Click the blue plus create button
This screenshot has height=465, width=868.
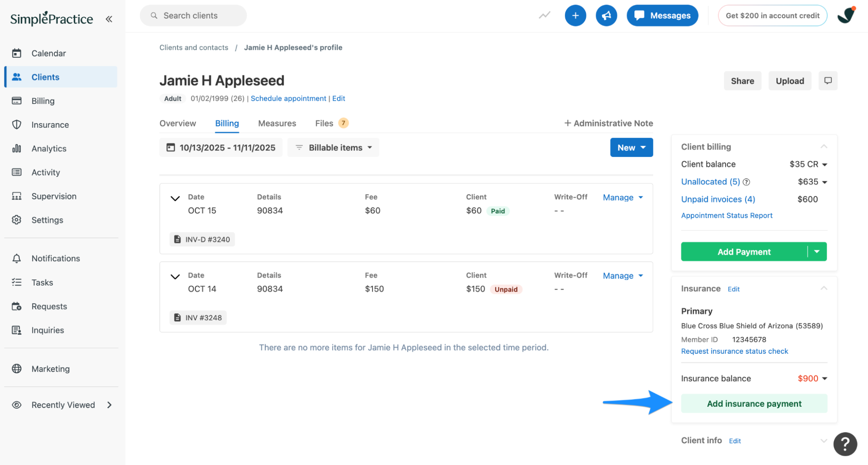575,16
